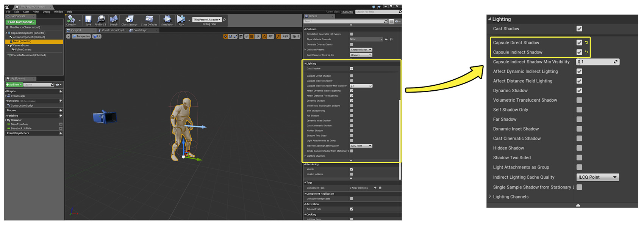Select CharacterMovement (Inherited) component
Screen dimensions: 644x225
pyautogui.click(x=28, y=55)
